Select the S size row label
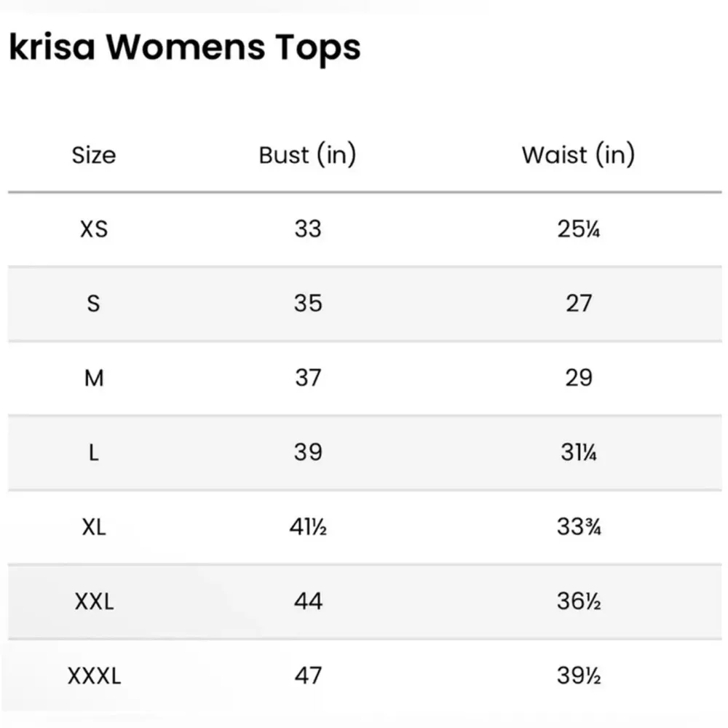The width and height of the screenshot is (728, 728). (94, 304)
